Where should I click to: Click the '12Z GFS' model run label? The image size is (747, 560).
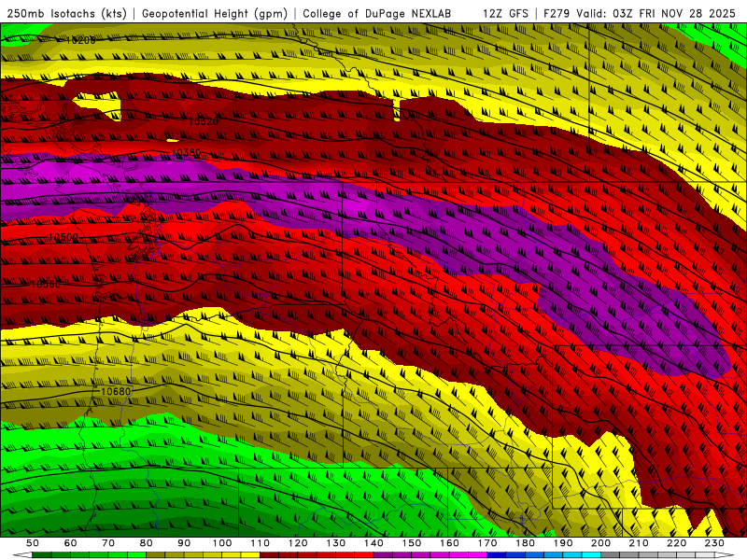[x=505, y=13]
